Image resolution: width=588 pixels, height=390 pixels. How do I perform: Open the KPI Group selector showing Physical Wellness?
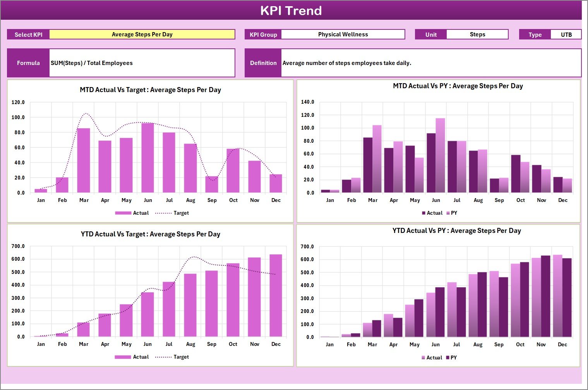coord(343,34)
